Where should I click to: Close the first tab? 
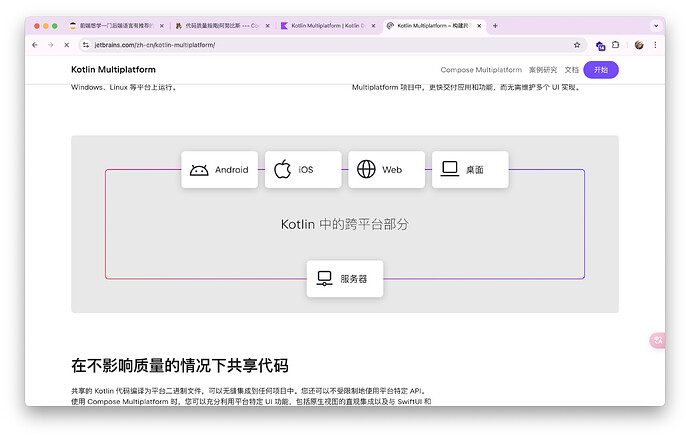161,26
